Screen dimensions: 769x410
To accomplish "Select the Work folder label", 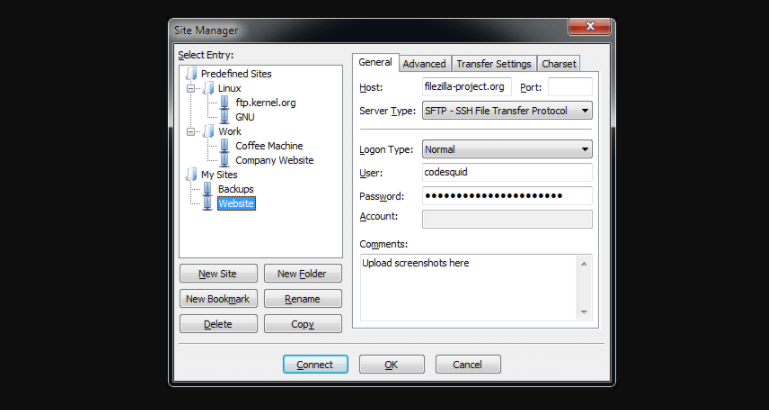I will coord(229,131).
